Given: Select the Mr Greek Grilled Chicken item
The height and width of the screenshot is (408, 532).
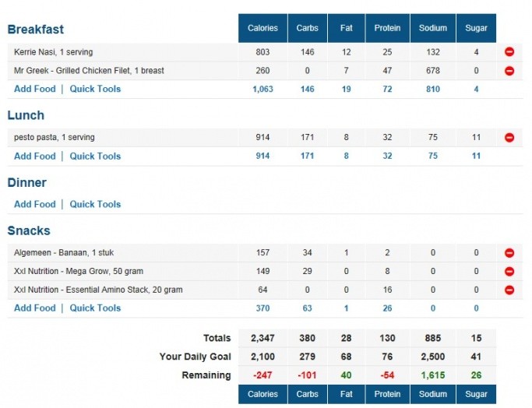Looking at the screenshot, I should tap(89, 71).
